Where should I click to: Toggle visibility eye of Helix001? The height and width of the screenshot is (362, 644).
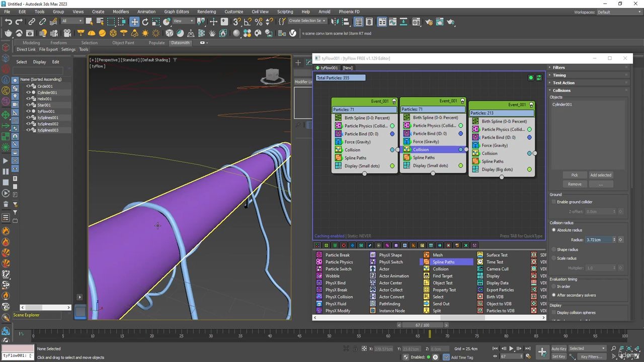28,99
